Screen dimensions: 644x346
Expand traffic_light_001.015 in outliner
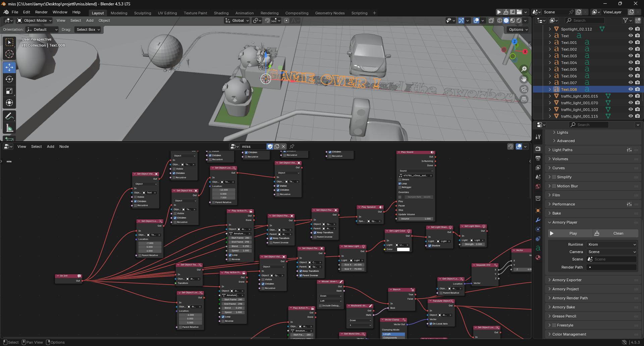pyautogui.click(x=550, y=96)
